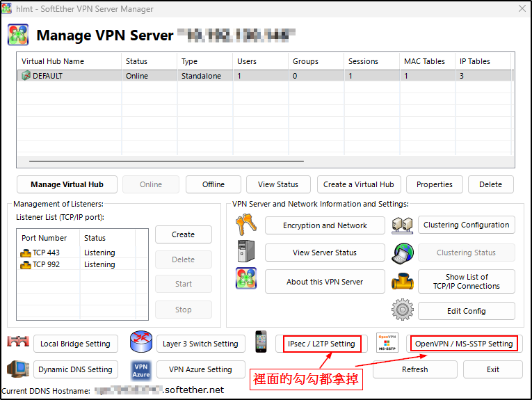Click the TCP 992 listener port icon
The height and width of the screenshot is (400, 532).
tap(26, 264)
